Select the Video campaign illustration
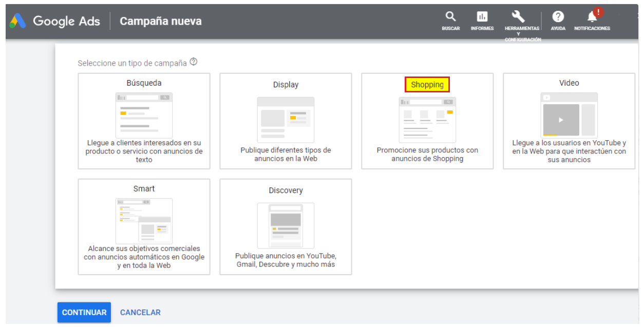Image resolution: width=644 pixels, height=327 pixels. point(569,115)
